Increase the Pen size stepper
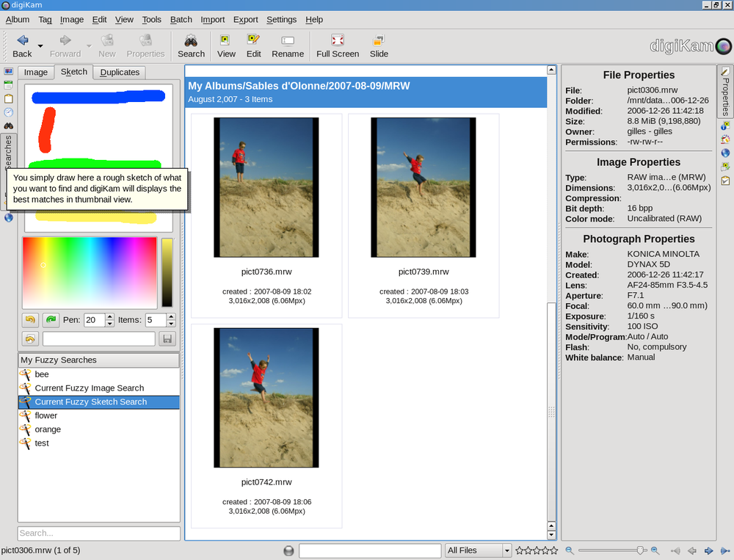Screen dimensions: 734x560 click(x=110, y=316)
